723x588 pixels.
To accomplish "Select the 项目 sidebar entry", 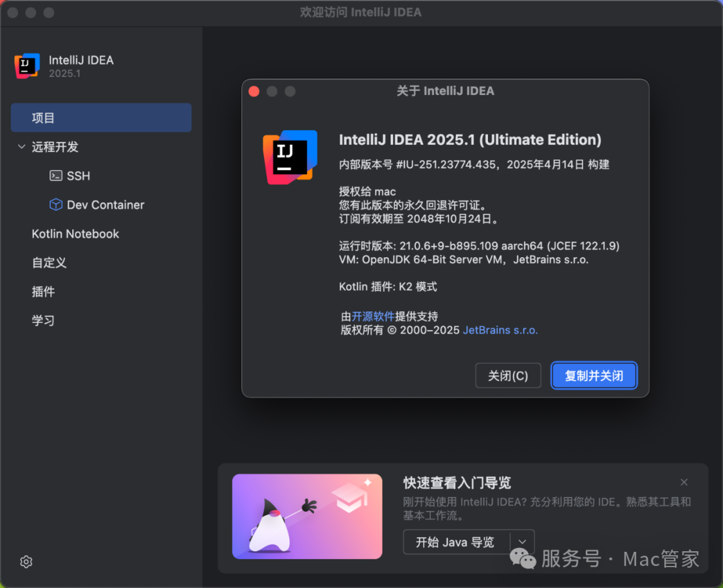I will coord(44,117).
